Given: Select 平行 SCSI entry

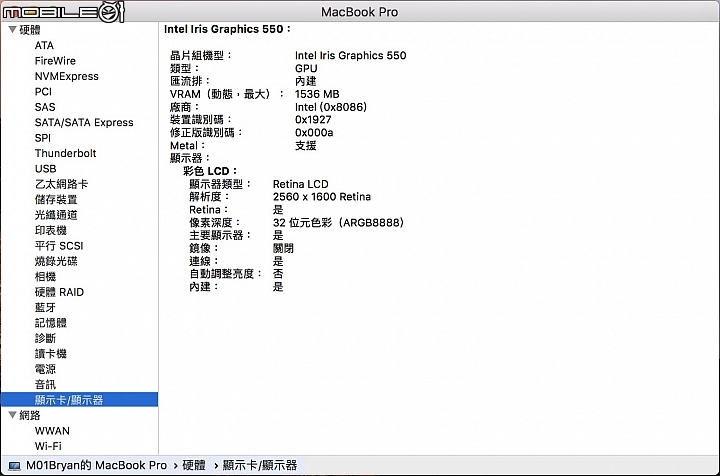Looking at the screenshot, I should pyautogui.click(x=59, y=246).
